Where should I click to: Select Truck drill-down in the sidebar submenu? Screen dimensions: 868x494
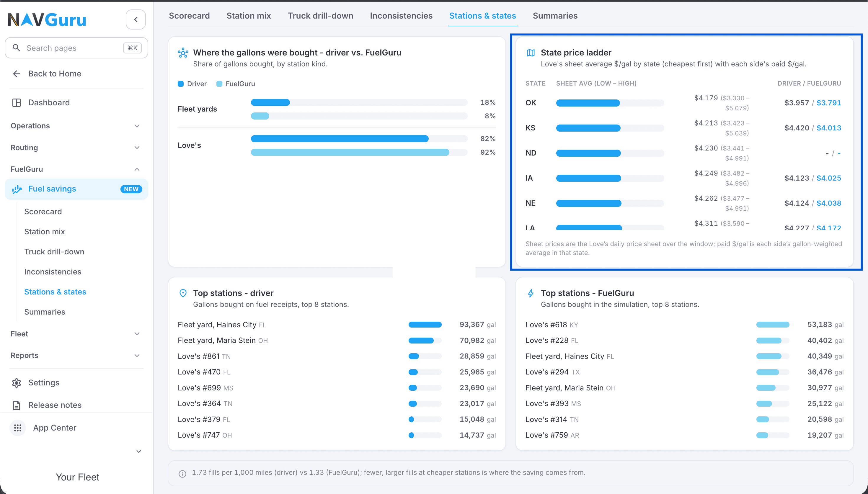pos(54,252)
